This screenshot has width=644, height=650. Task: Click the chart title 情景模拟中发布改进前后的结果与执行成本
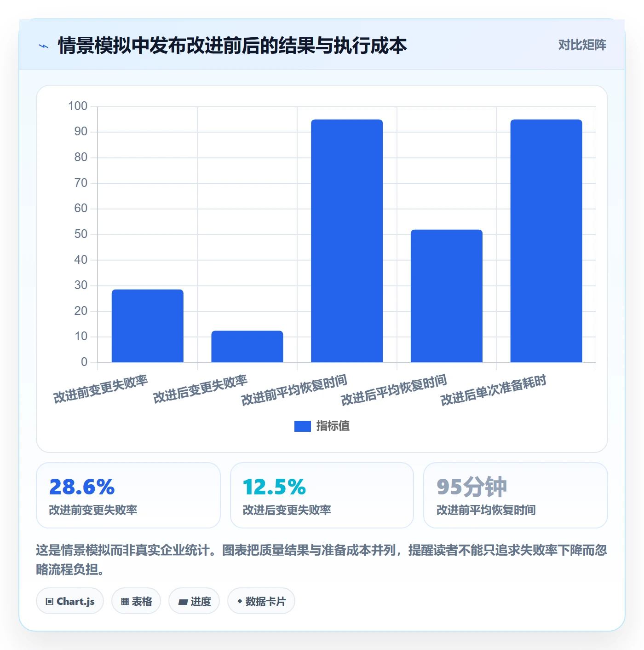click(x=232, y=46)
